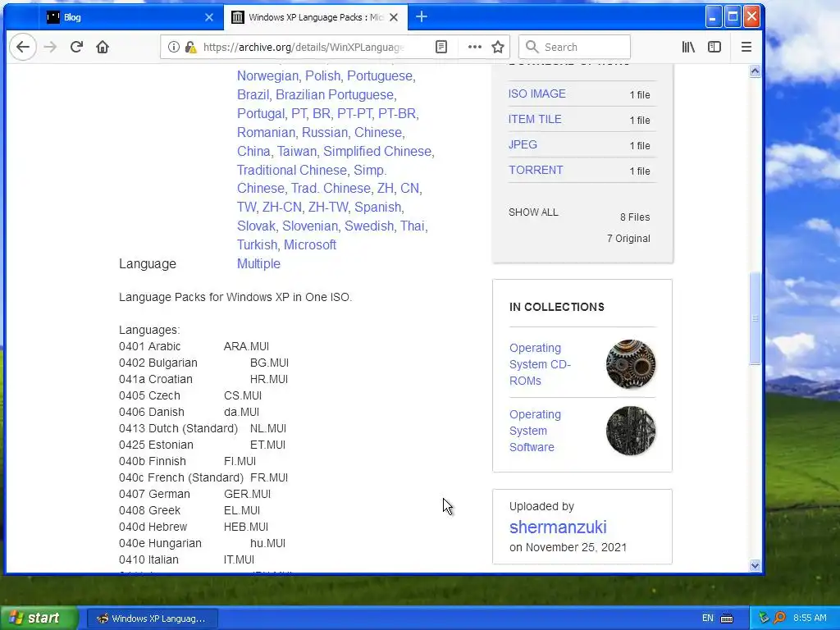840x630 pixels.
Task: Show site information via the info icon
Action: (174, 47)
